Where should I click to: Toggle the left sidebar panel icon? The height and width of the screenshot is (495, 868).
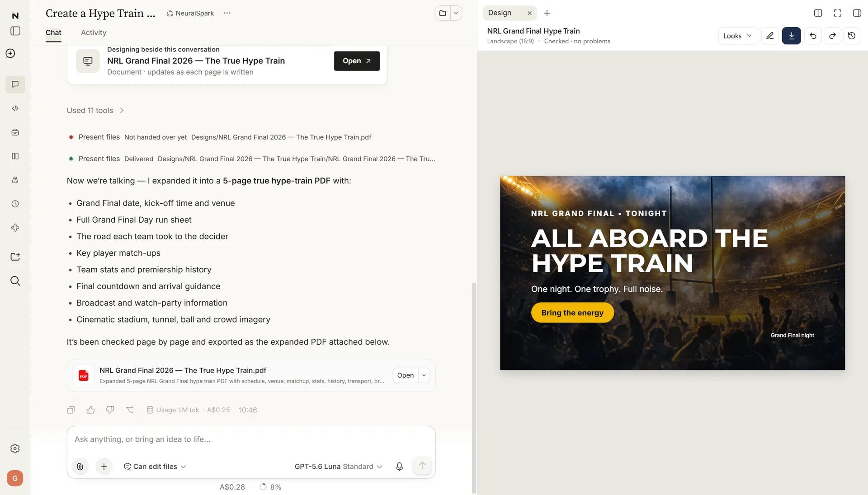15,31
